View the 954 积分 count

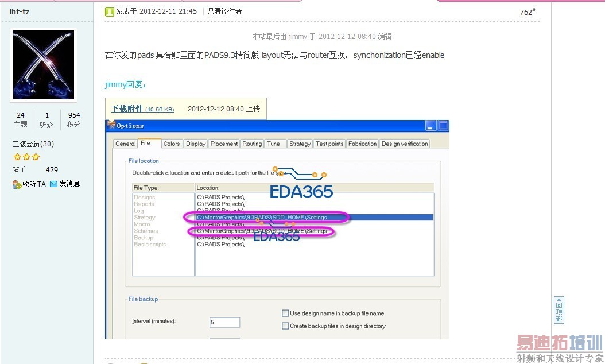pos(73,119)
